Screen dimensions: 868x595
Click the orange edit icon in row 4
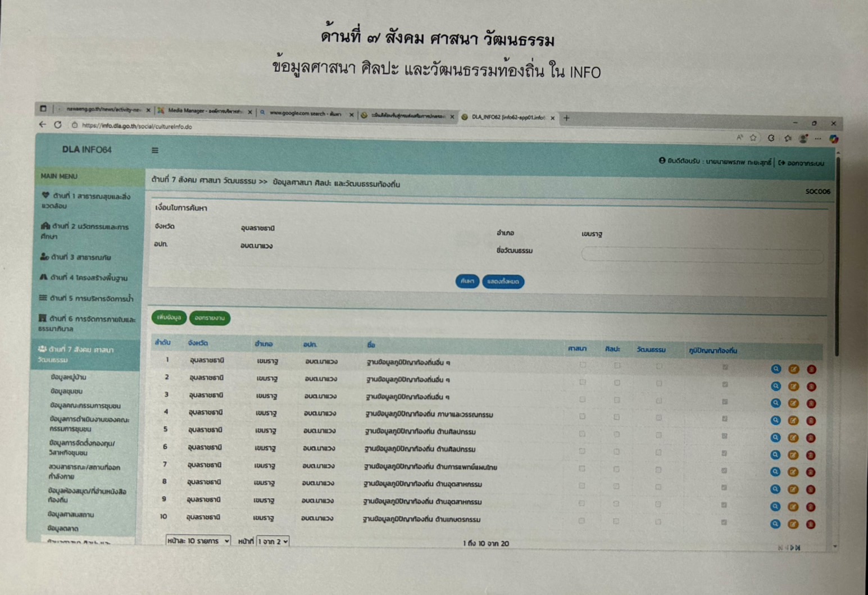[x=793, y=420]
